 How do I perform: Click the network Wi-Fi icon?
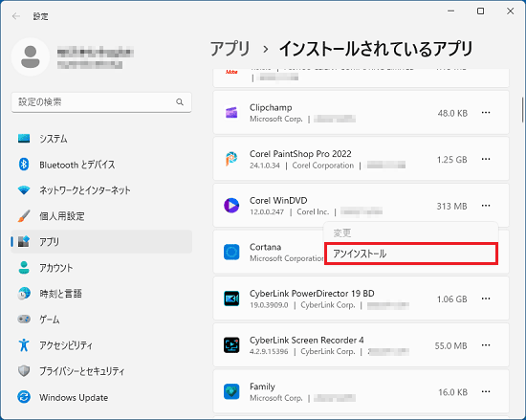click(x=24, y=190)
